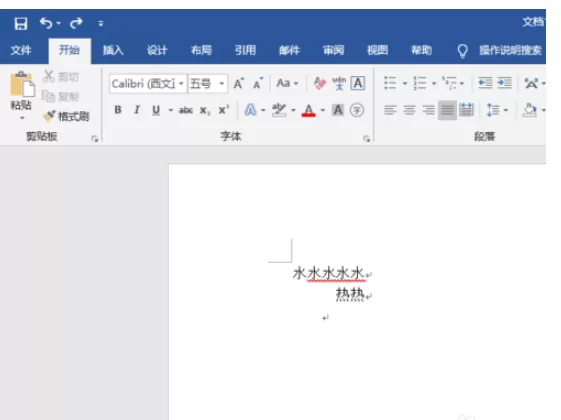The image size is (561, 420).
Task: Expand the 粘贴 options dropdown arrow
Action: click(x=22, y=118)
